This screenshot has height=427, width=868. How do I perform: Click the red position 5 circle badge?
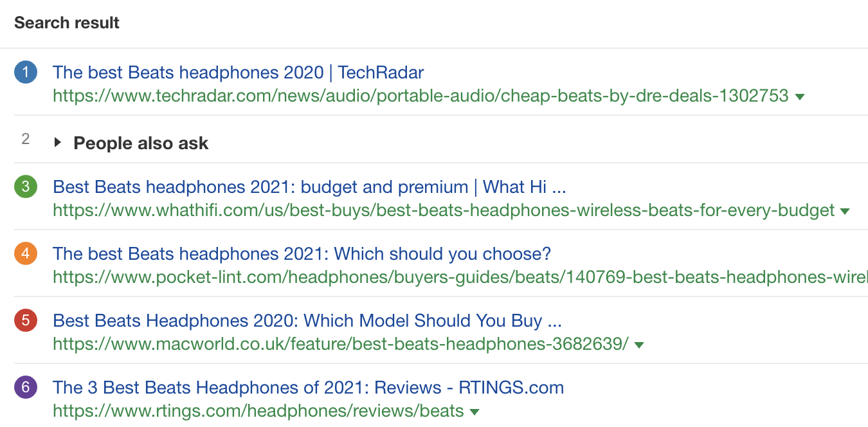click(x=26, y=321)
